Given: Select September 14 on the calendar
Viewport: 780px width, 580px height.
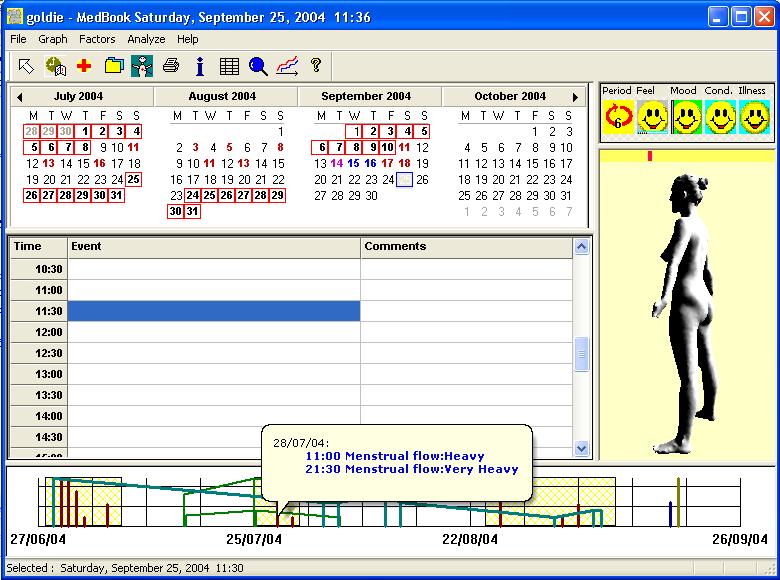Looking at the screenshot, I should click(x=337, y=163).
